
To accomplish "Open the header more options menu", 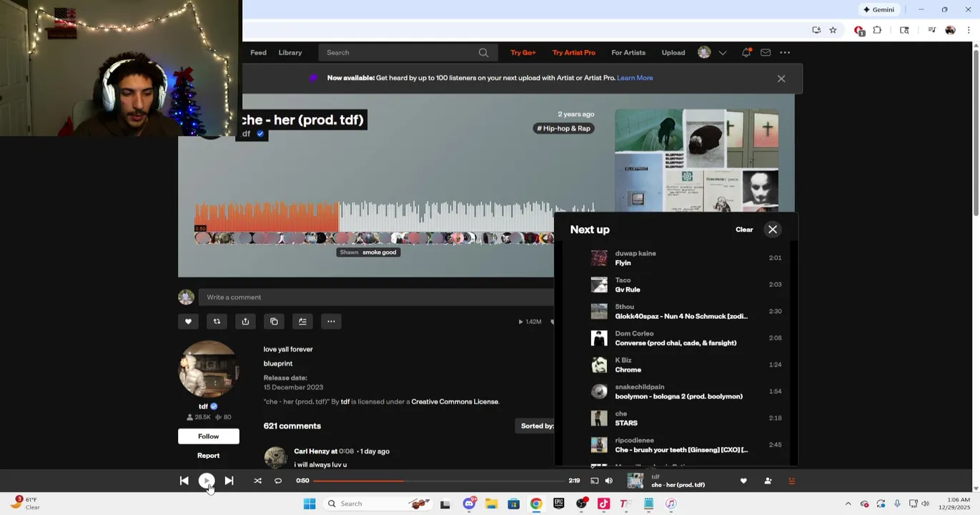I will click(x=785, y=52).
